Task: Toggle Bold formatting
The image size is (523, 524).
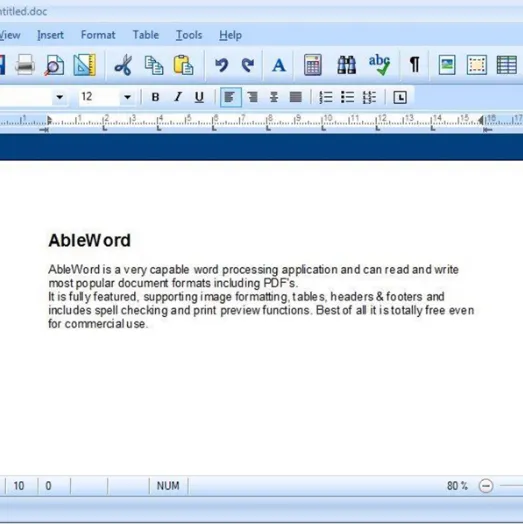Action: tap(155, 97)
